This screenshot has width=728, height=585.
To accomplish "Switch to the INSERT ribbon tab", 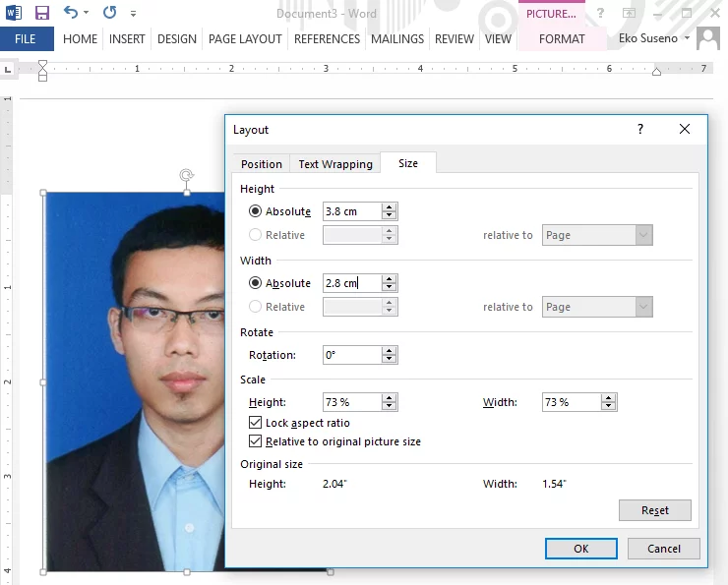I will point(127,39).
